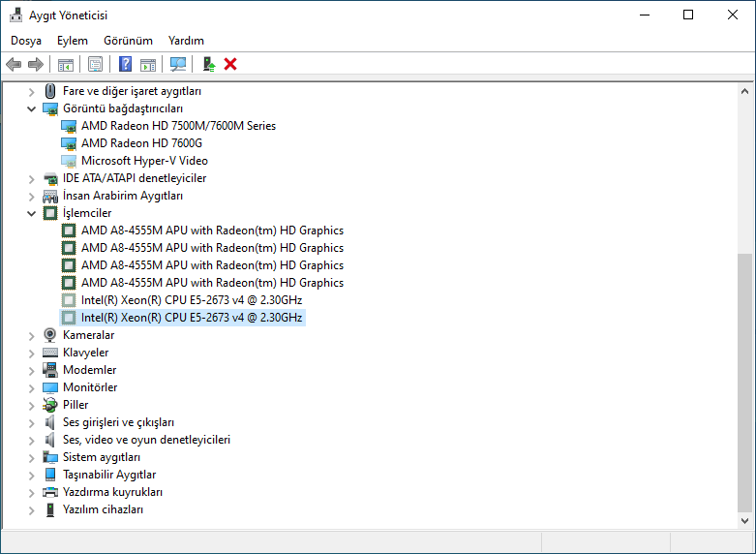Viewport: 756px width, 554px height.
Task: Select AMD Radeon HD 7500M/7600M Series
Action: click(178, 126)
